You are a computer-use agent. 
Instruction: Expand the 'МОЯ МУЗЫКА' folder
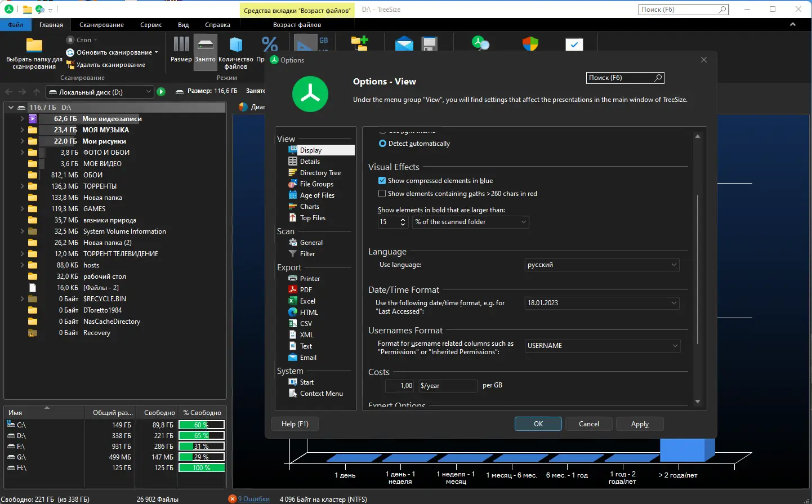pos(22,130)
